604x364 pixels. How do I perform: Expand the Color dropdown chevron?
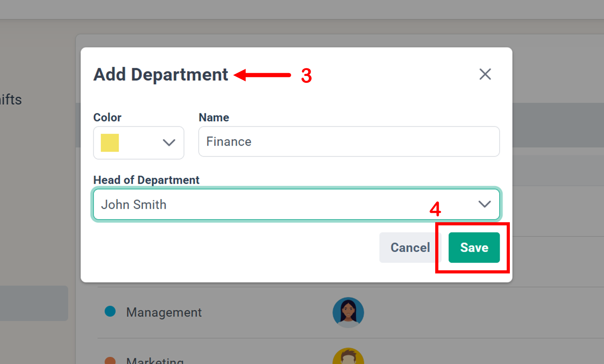169,142
